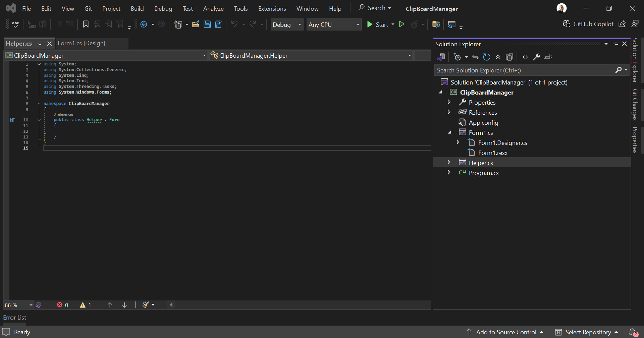Click the Send Feedback person icon
The height and width of the screenshot is (338, 644).
click(x=635, y=24)
